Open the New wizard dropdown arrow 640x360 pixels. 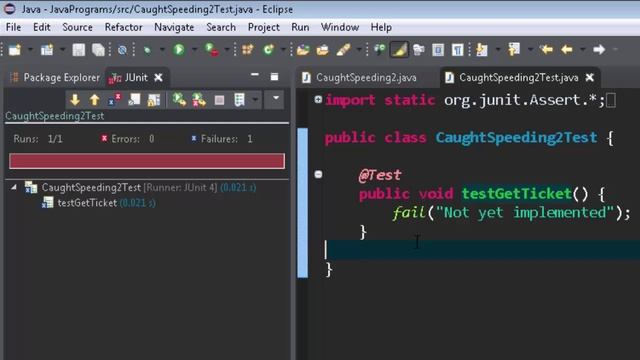pyautogui.click(x=30, y=50)
